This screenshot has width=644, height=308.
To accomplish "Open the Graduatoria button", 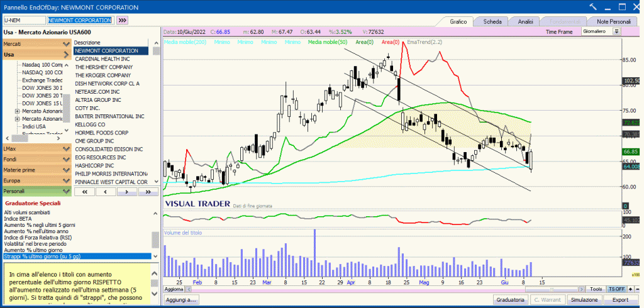I will [x=510, y=300].
